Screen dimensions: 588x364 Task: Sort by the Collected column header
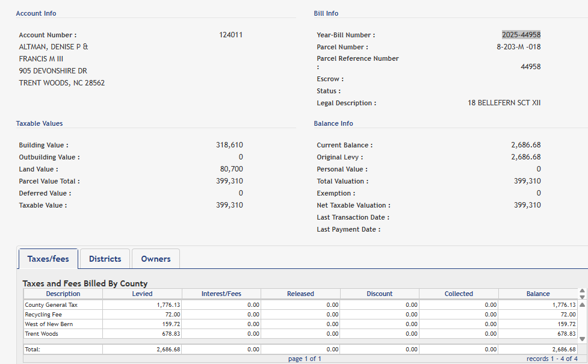[459, 294]
